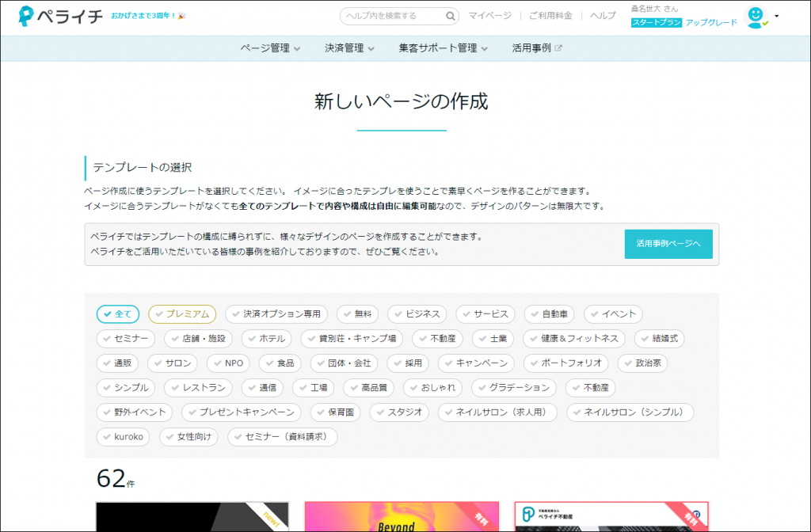
Task: Toggle the 店舗・施設 filter tag
Action: pos(198,339)
